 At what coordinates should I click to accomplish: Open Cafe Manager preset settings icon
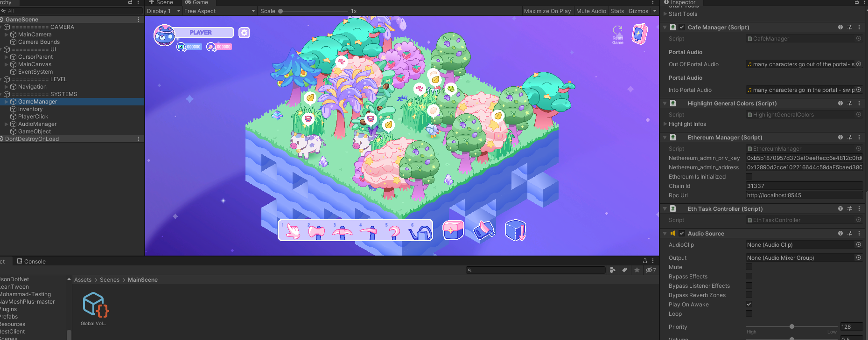[x=850, y=28]
